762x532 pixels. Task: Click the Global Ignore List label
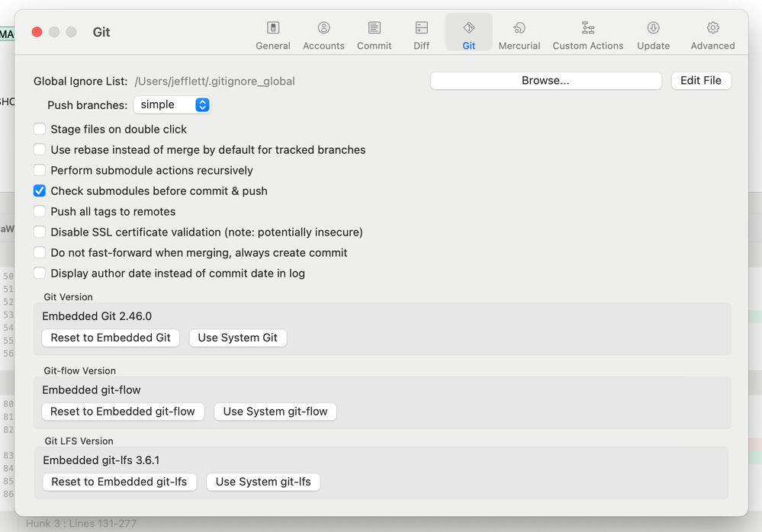point(80,81)
